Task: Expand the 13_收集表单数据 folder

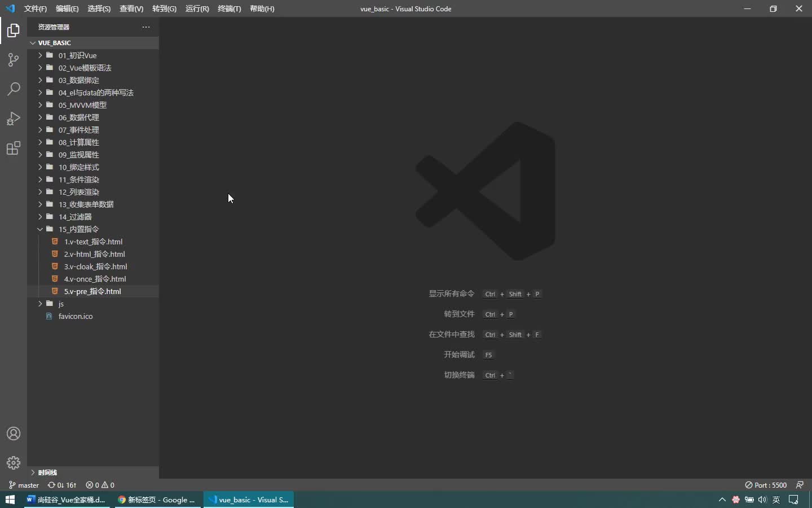Action: click(93, 204)
